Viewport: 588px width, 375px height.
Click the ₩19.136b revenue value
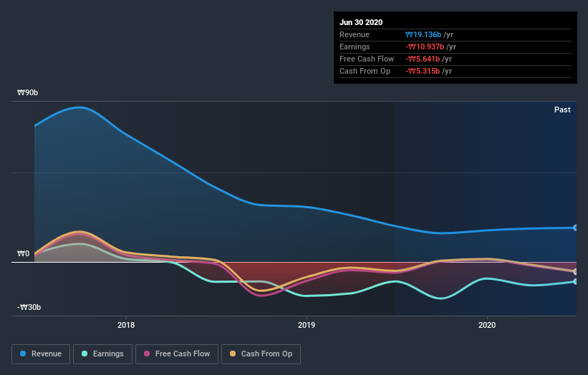point(423,34)
